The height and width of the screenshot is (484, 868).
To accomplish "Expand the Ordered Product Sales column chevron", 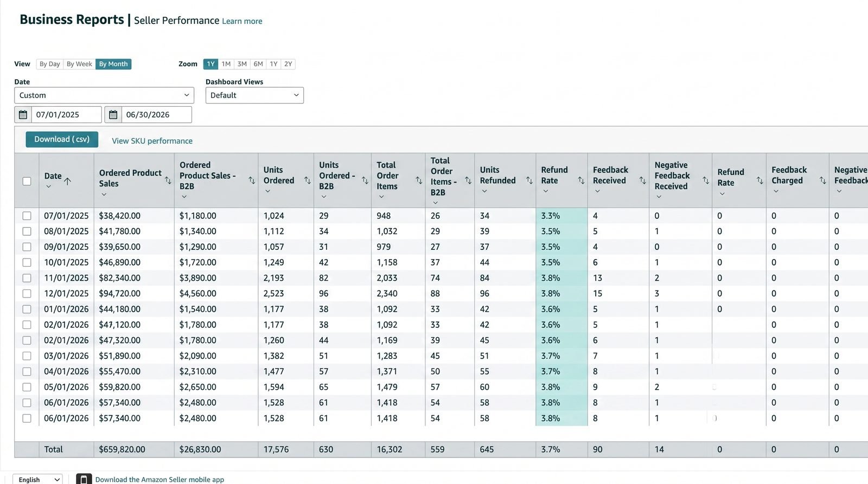I will [x=104, y=195].
